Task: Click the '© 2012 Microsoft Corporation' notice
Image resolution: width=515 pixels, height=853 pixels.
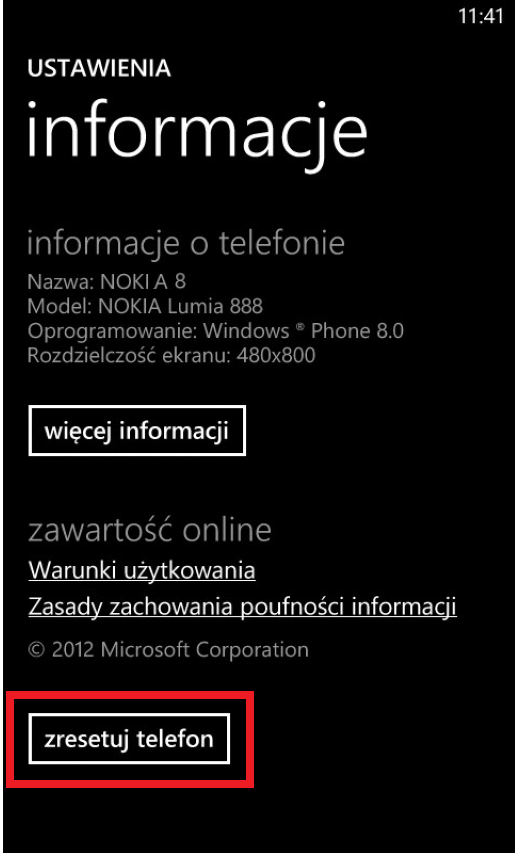Action: (x=168, y=650)
